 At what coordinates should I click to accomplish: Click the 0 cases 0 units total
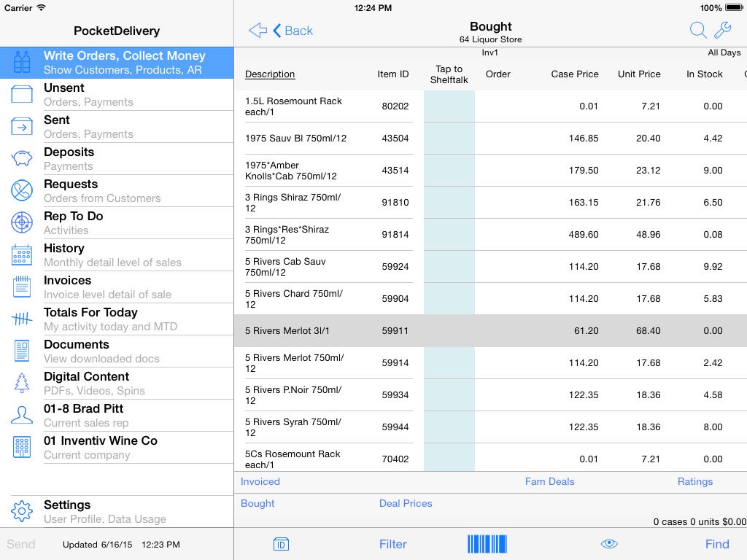pos(700,521)
